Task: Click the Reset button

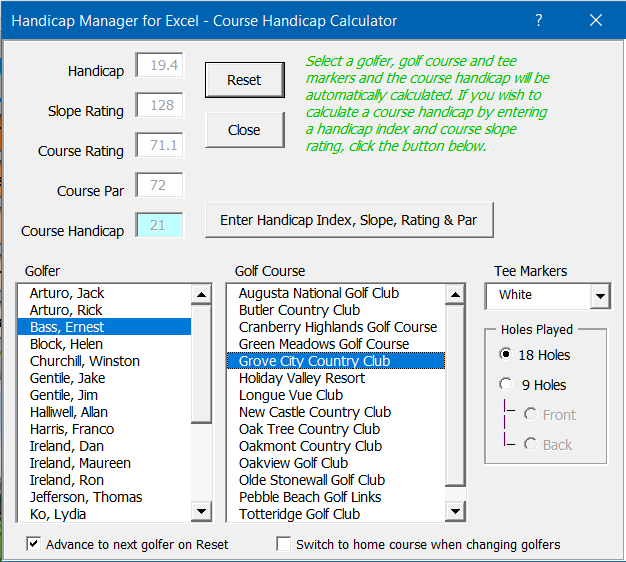Action: click(245, 80)
